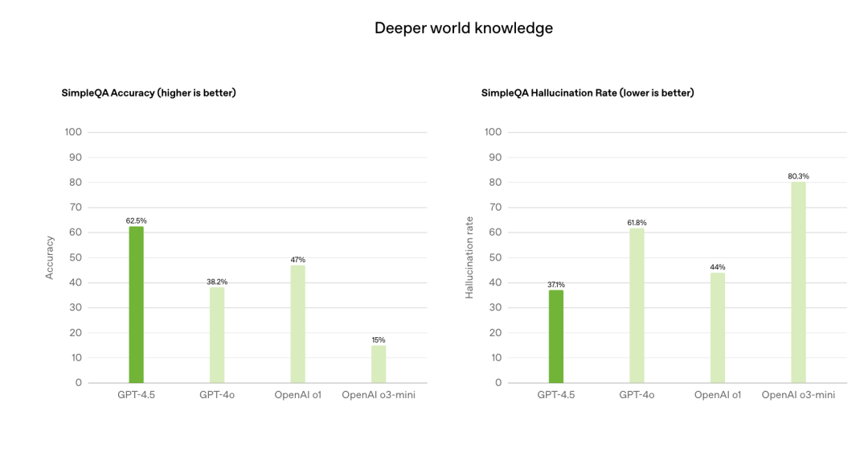868x469 pixels.
Task: Click the 80.3% value label
Action: click(x=798, y=176)
